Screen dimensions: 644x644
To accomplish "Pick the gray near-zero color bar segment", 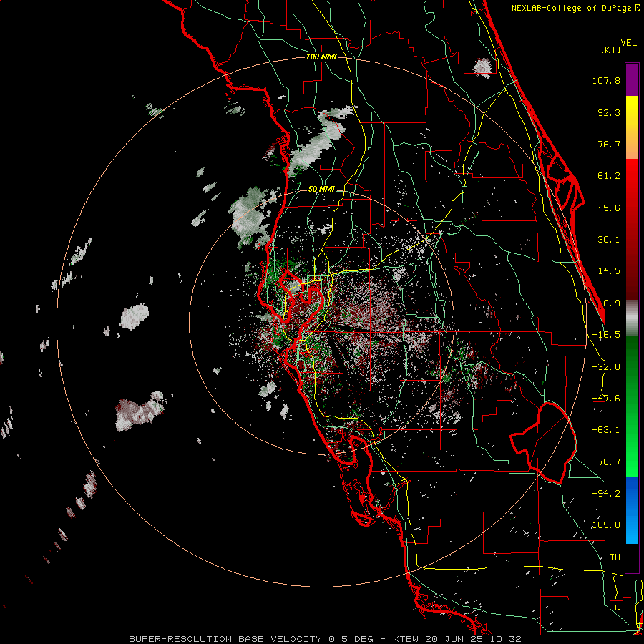I will pos(632,318).
